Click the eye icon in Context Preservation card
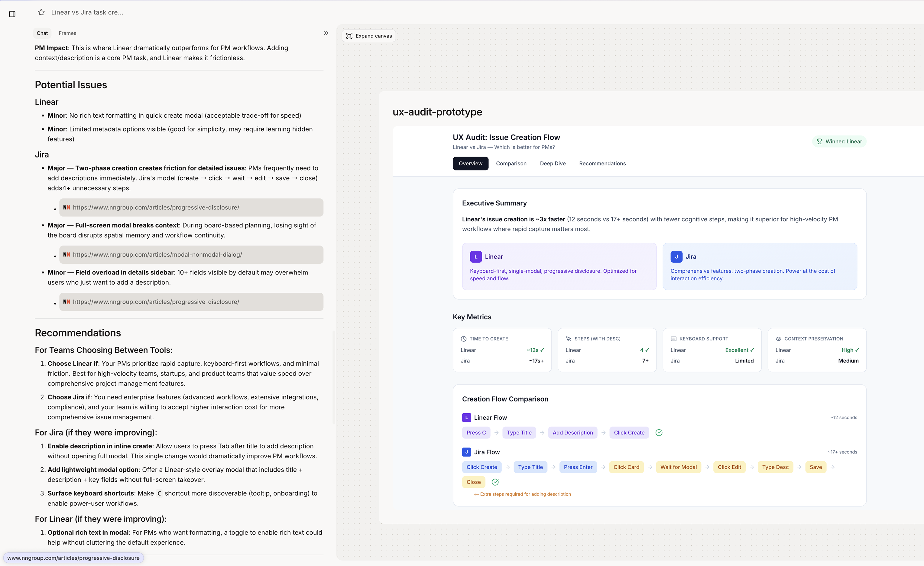924x566 pixels. 779,338
